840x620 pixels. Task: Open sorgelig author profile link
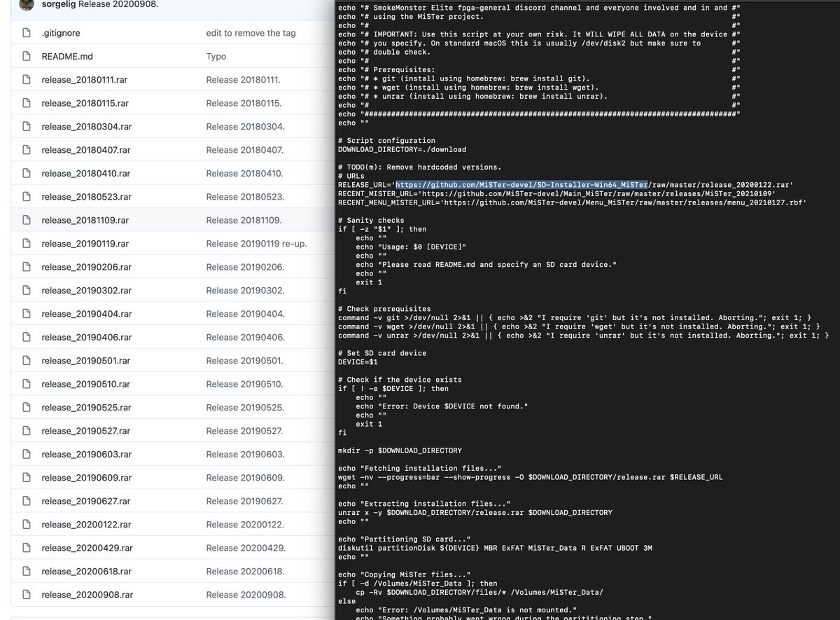click(x=57, y=4)
